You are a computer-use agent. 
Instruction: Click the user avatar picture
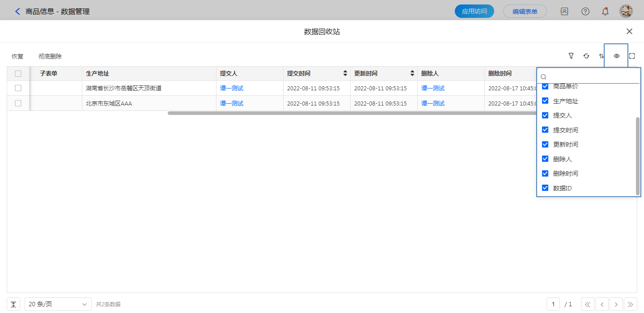(626, 12)
